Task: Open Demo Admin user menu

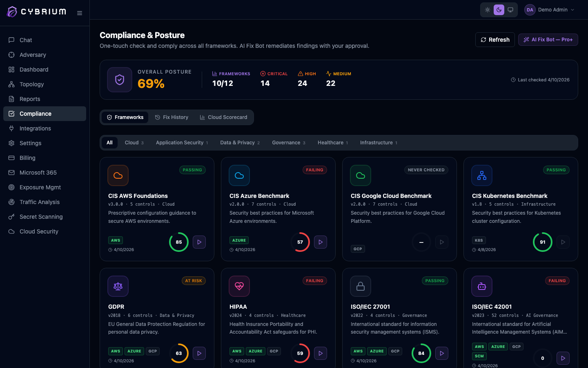Action: click(x=550, y=10)
